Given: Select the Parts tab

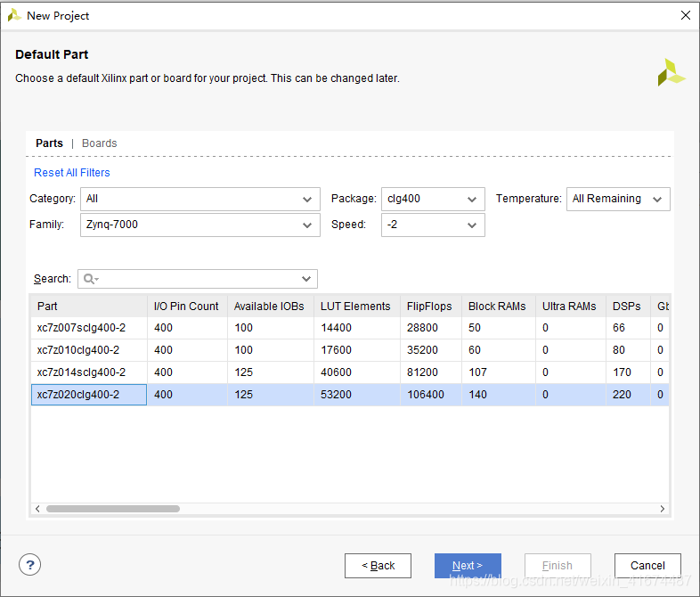Looking at the screenshot, I should (x=49, y=143).
